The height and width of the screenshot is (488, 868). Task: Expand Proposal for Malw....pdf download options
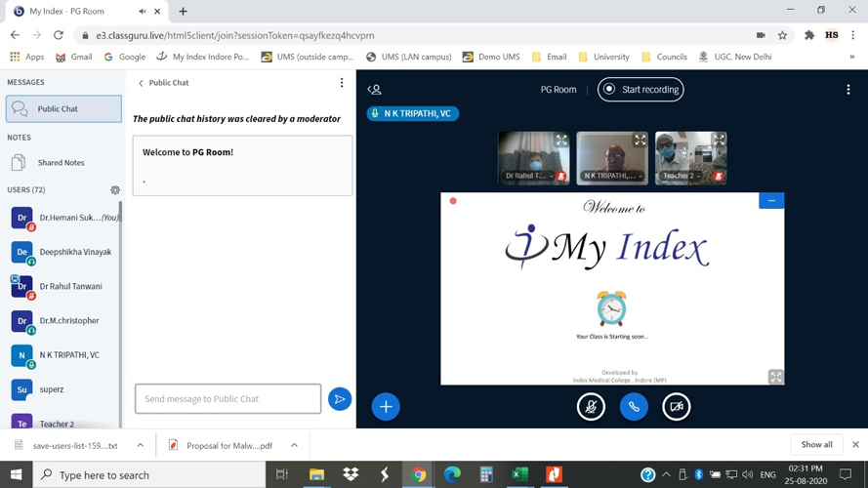(294, 445)
